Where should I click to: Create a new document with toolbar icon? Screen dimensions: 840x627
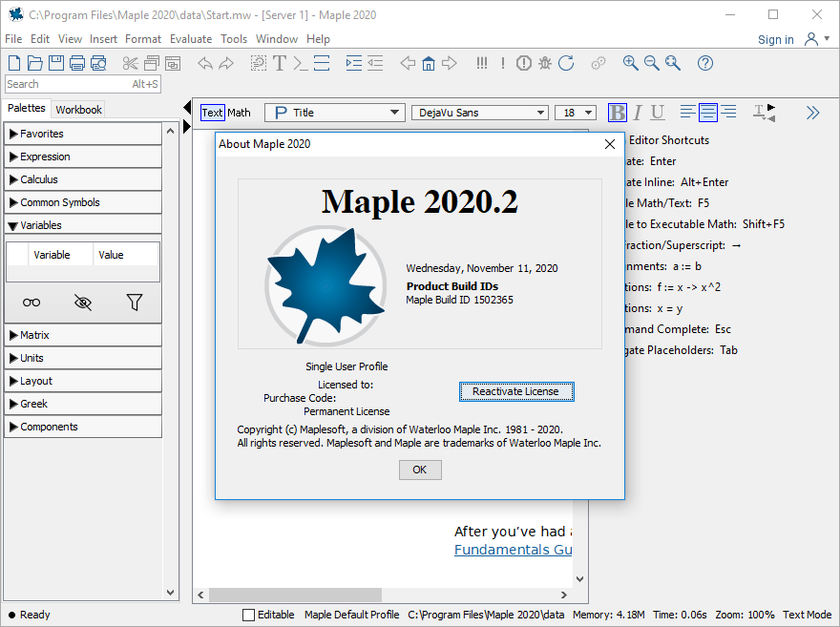14,63
